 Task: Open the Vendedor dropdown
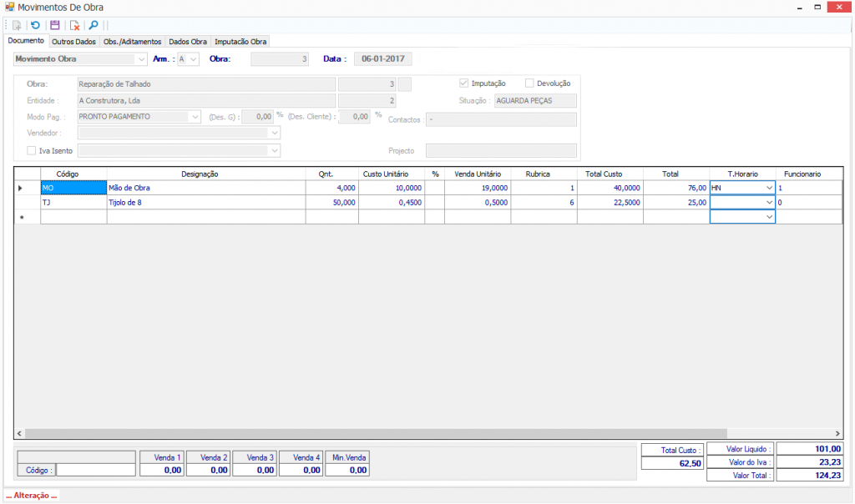coord(274,133)
